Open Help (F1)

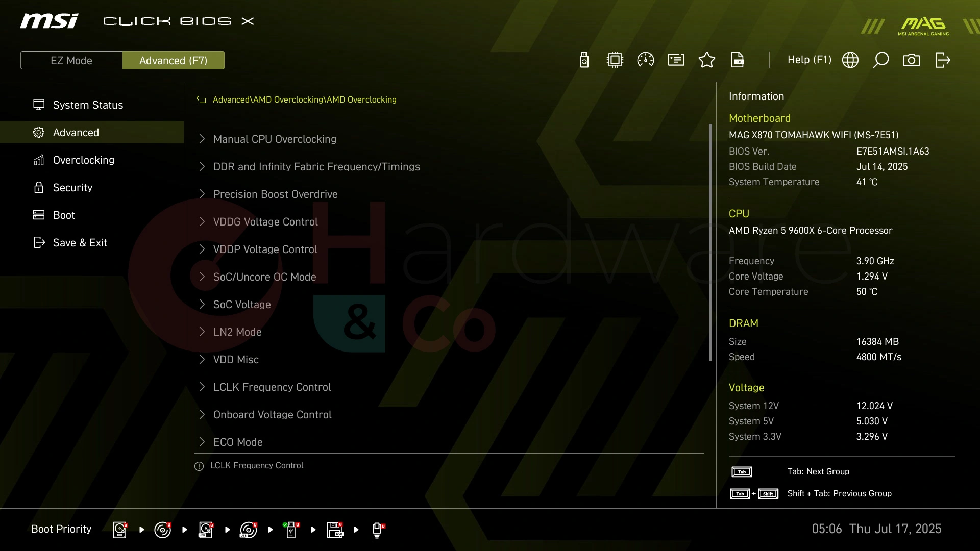[809, 60]
